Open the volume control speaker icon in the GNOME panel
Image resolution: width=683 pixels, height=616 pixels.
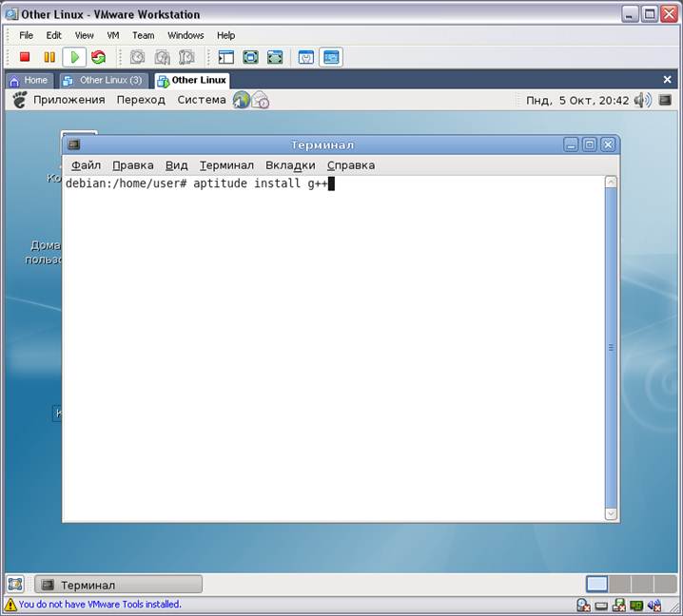[x=643, y=100]
